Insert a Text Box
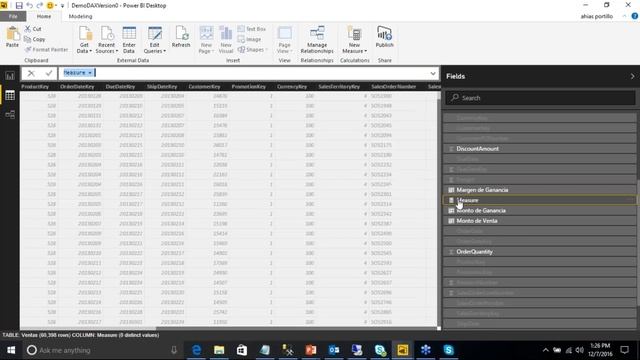 tap(252, 29)
